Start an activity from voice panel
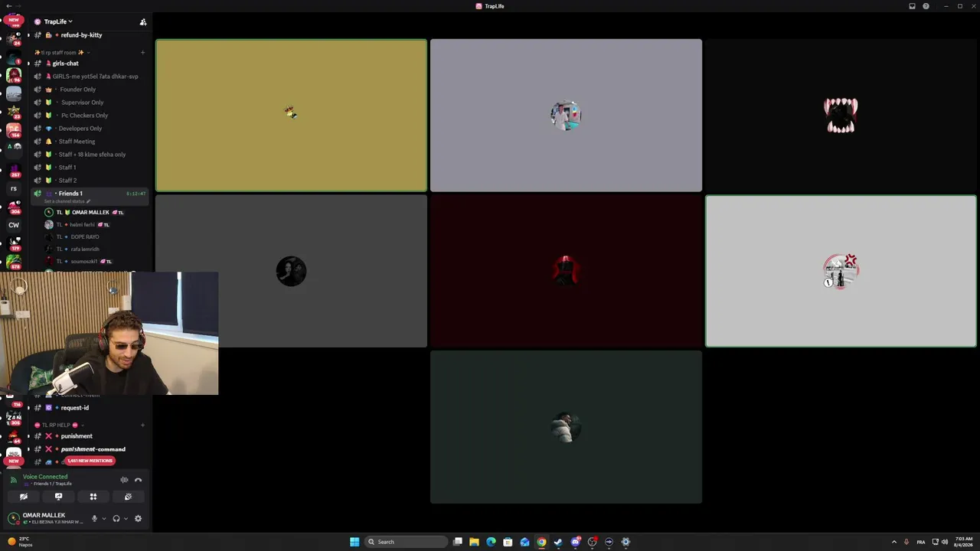The height and width of the screenshot is (551, 980). pos(93,497)
